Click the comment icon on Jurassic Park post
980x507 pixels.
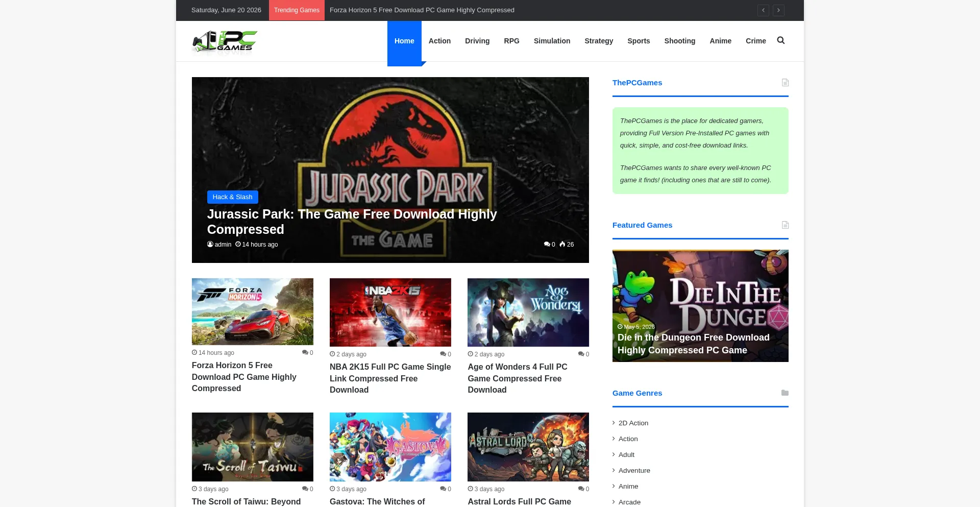[547, 245]
